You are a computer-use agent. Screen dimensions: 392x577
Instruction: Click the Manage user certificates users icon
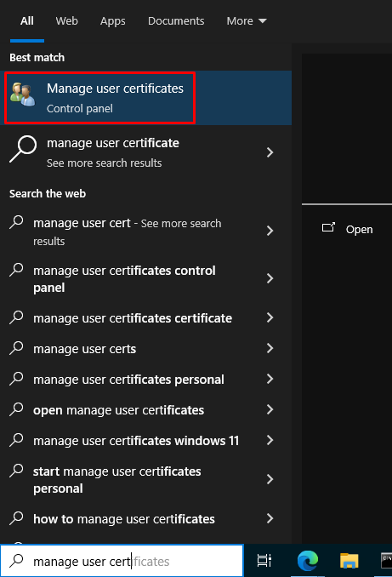[23, 94]
